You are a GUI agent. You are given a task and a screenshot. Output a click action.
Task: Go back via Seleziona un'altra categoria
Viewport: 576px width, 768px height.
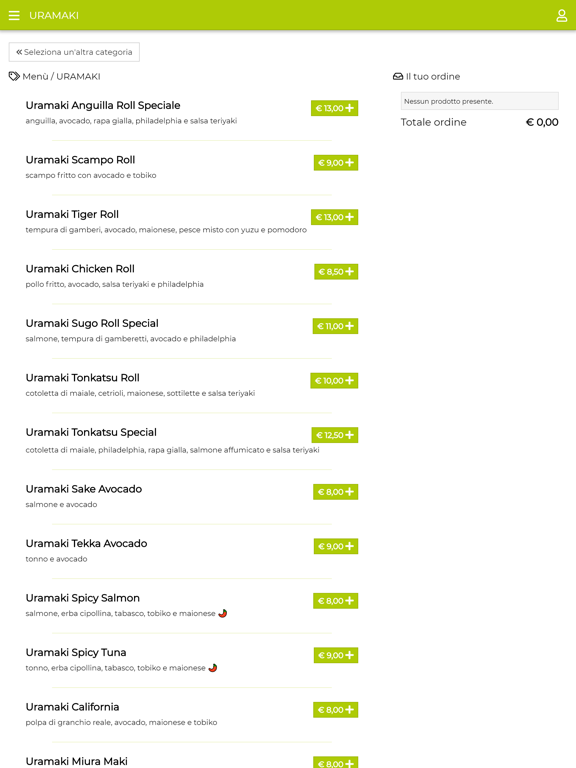tap(74, 52)
